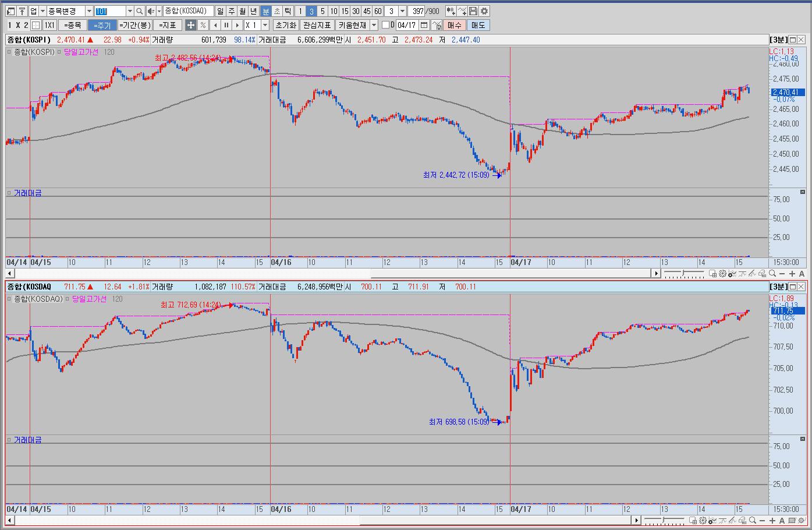This screenshot has width=812, height=530.
Task: Open gear settings in KOSDAQ chart footer
Action: [x=703, y=521]
